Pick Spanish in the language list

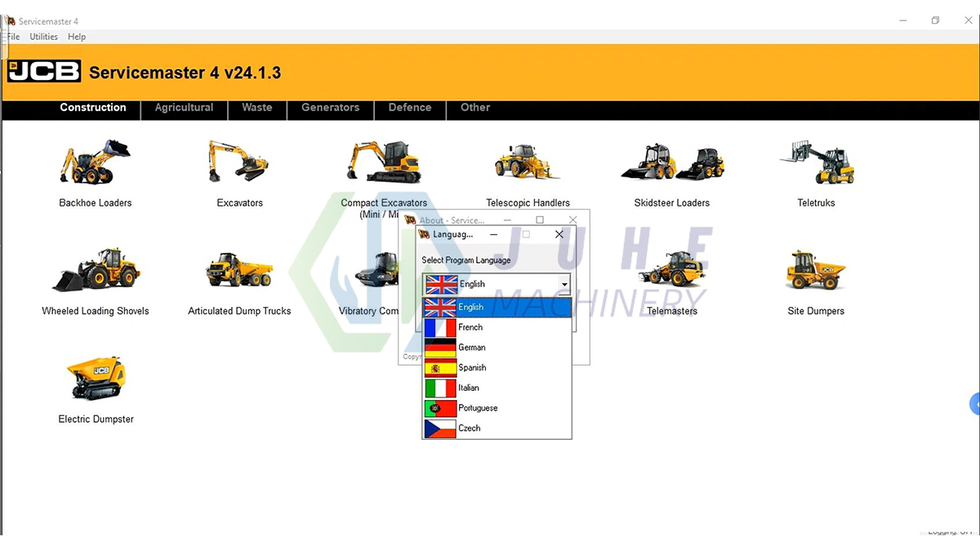[x=497, y=367]
